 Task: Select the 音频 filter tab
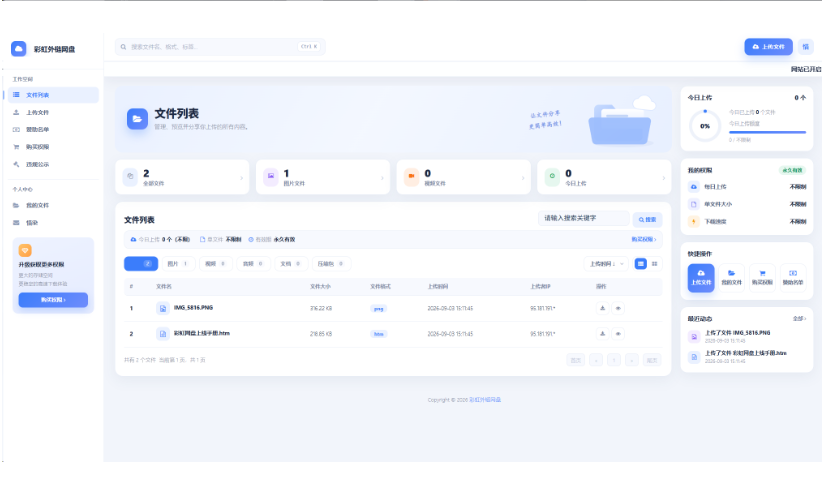(x=253, y=264)
